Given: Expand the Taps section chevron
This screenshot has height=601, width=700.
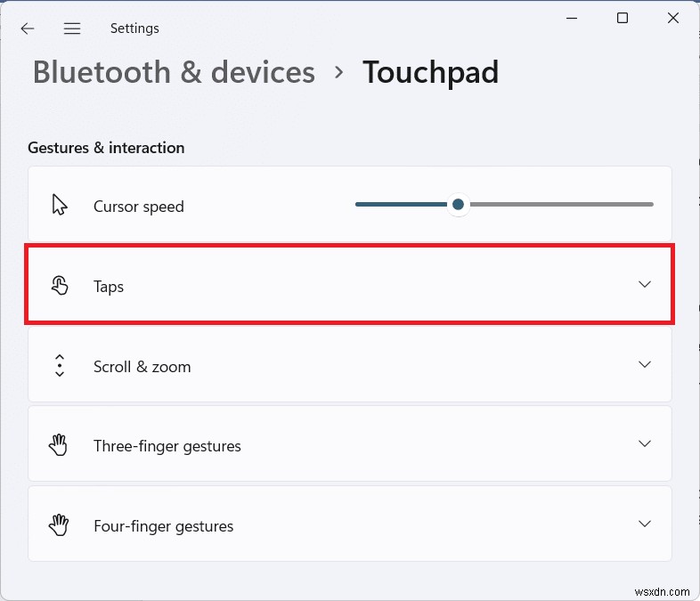Looking at the screenshot, I should [x=645, y=285].
